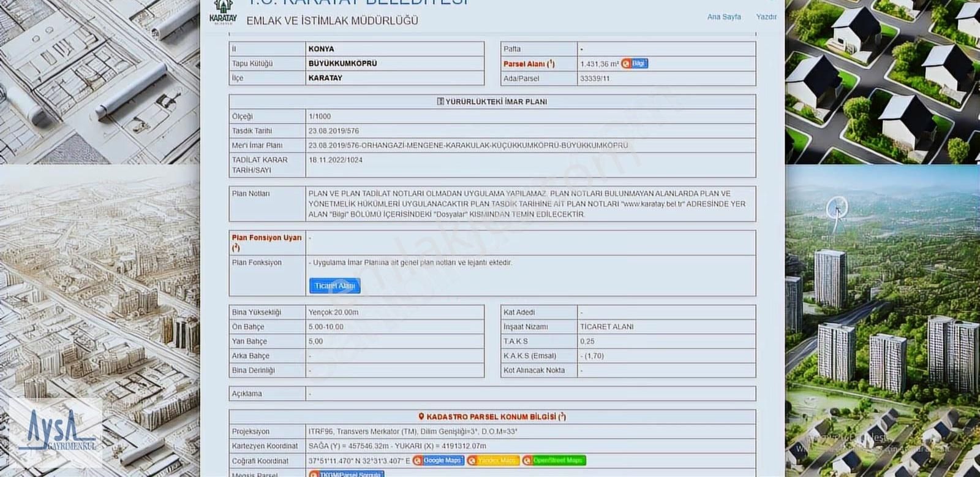Click the Yan Bahçe value 5,00
This screenshot has height=477, width=980.
315,342
